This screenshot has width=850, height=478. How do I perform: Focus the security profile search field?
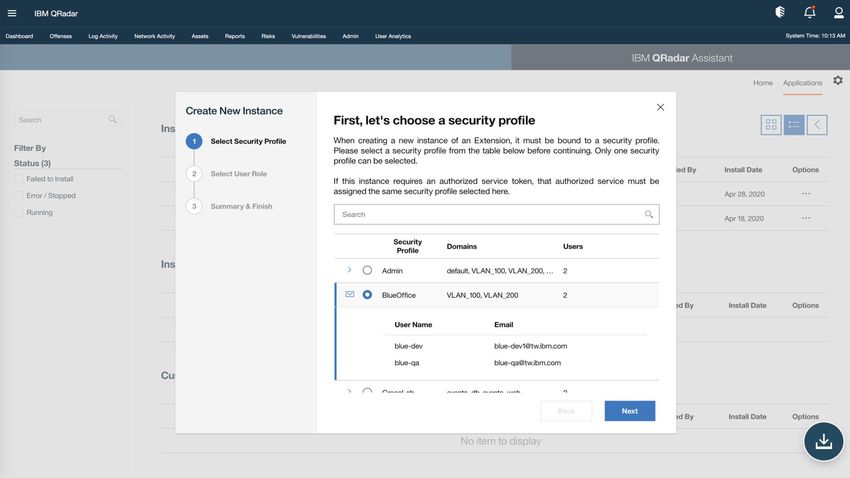(497, 215)
